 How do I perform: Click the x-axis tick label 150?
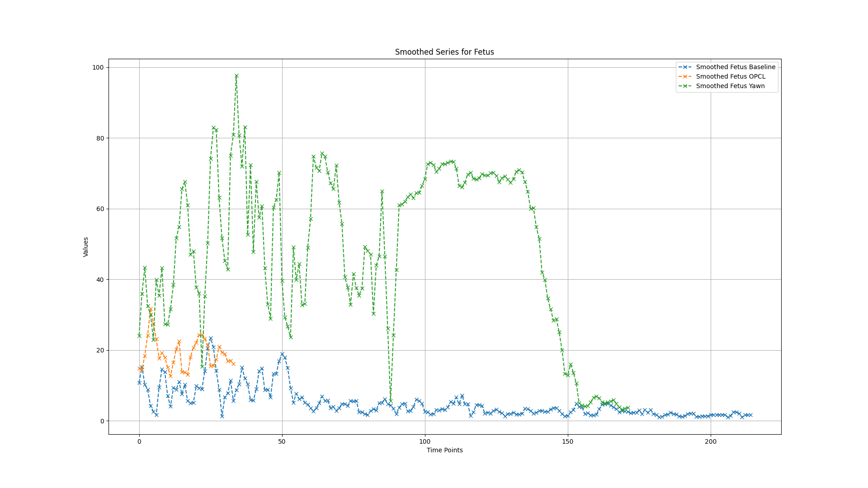(x=568, y=441)
